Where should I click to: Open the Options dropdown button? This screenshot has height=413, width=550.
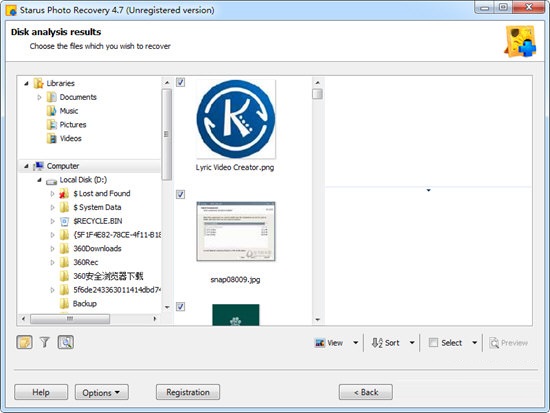coord(102,392)
